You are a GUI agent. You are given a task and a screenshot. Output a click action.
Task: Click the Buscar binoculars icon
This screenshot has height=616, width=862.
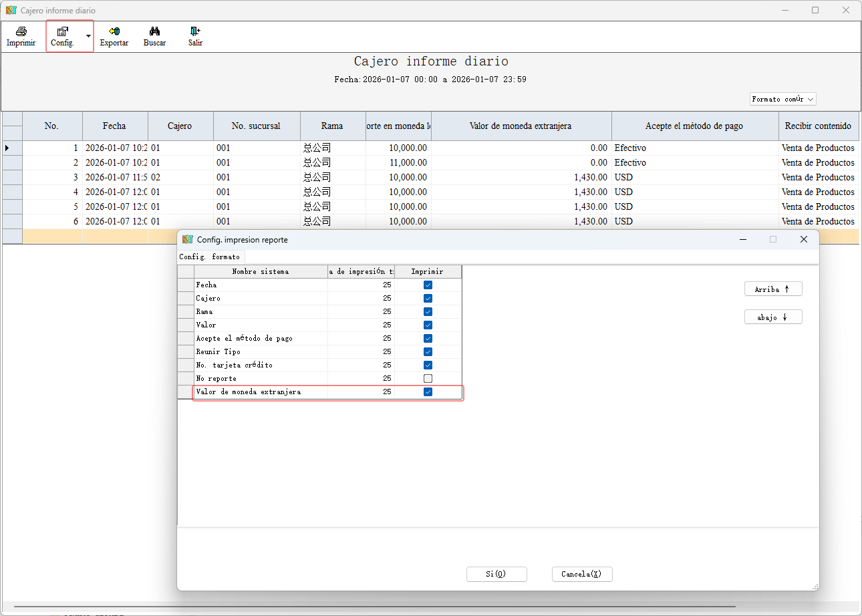154,31
